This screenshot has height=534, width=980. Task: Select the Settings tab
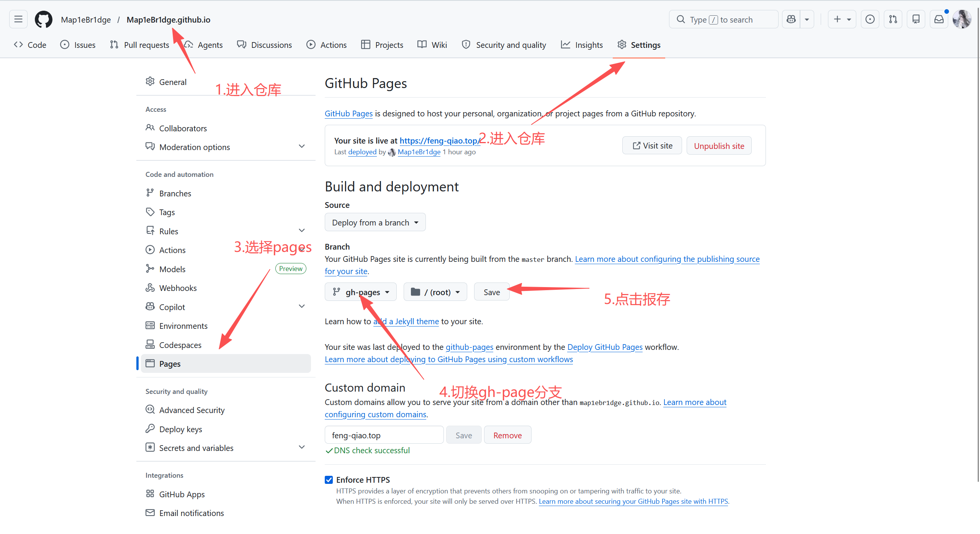click(639, 45)
